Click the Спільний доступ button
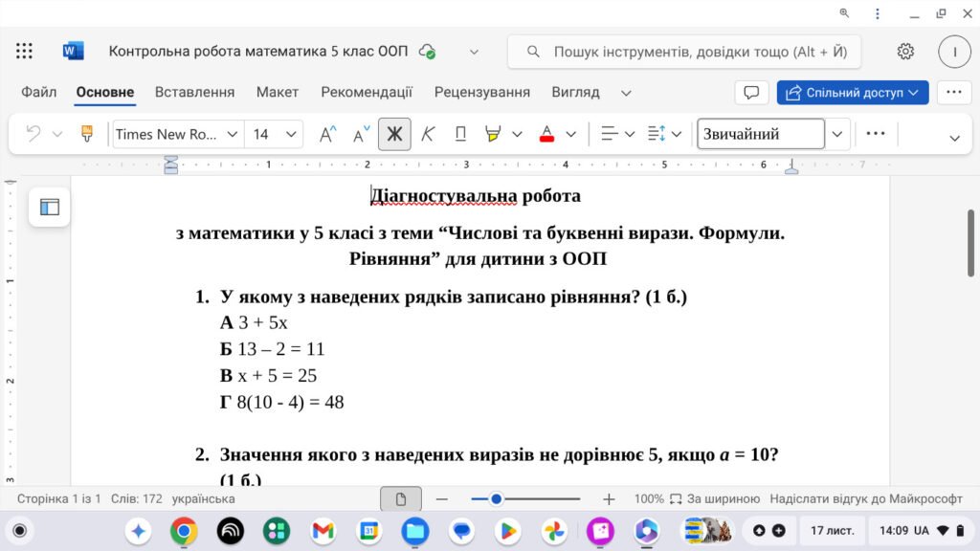This screenshot has height=551, width=980. [x=851, y=92]
